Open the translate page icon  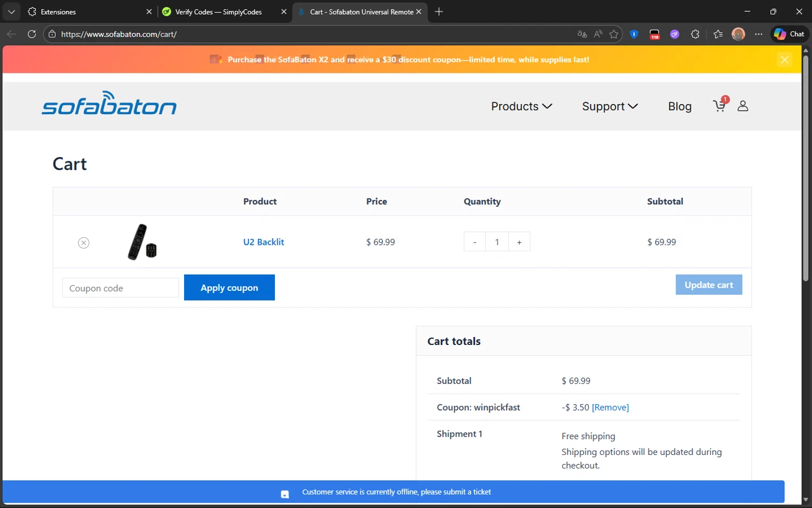coord(582,34)
